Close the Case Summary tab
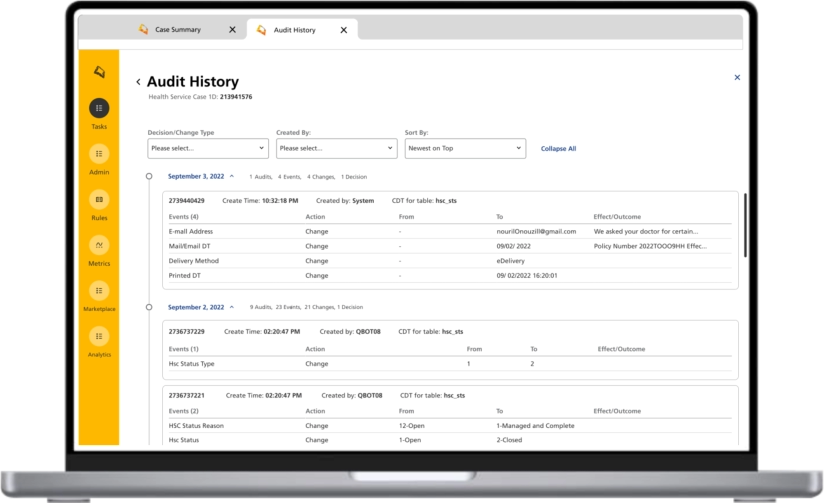Screen dimensions: 824x503 tap(232, 30)
